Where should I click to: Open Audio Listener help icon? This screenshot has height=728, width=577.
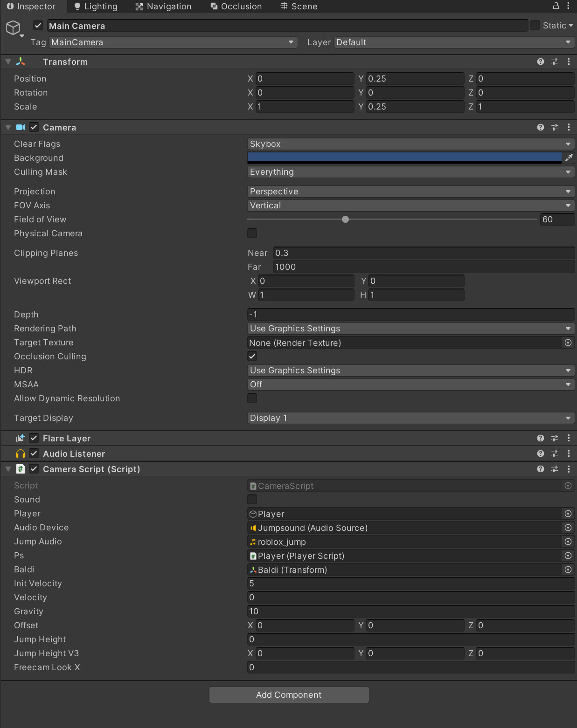[541, 453]
